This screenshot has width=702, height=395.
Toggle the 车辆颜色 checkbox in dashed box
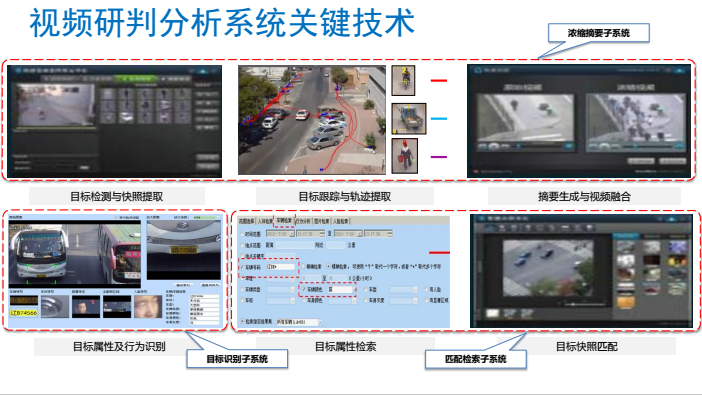[x=304, y=290]
